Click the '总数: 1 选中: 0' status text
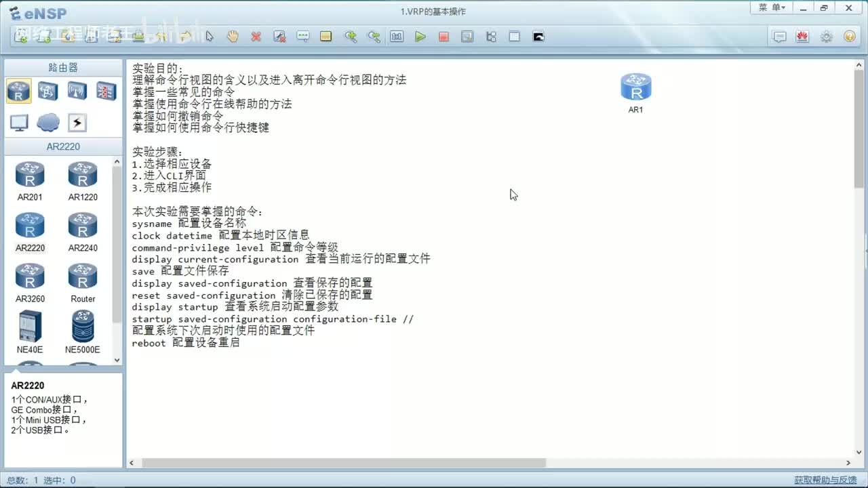Screen dimensions: 868x488 tap(41, 481)
